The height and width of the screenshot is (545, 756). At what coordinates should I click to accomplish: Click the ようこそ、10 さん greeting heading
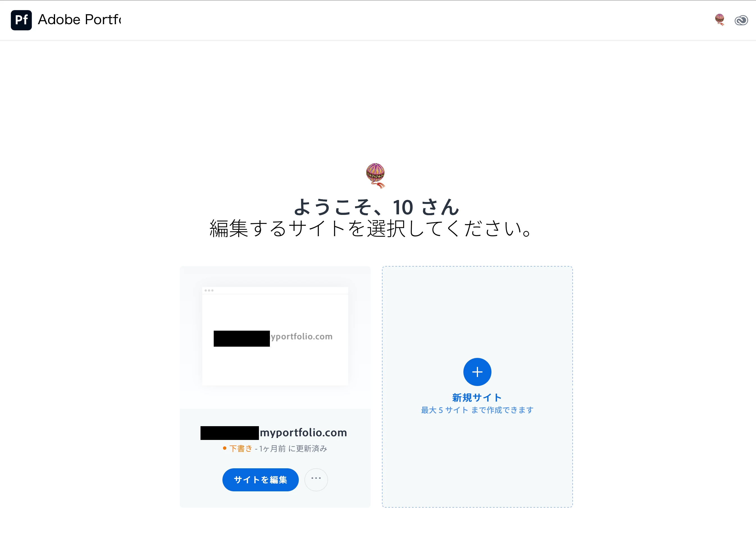coord(376,207)
